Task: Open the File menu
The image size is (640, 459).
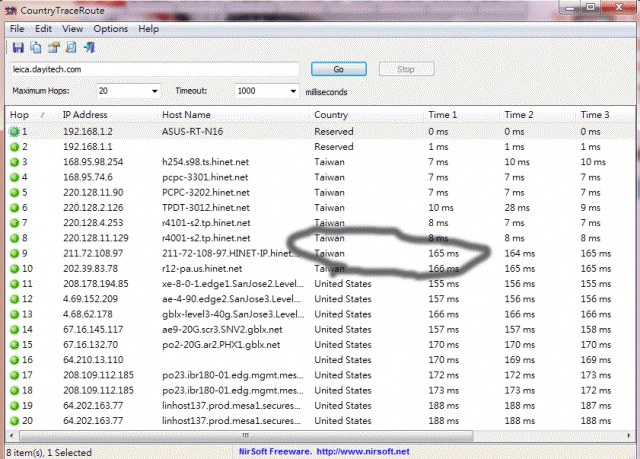Action: (x=17, y=29)
